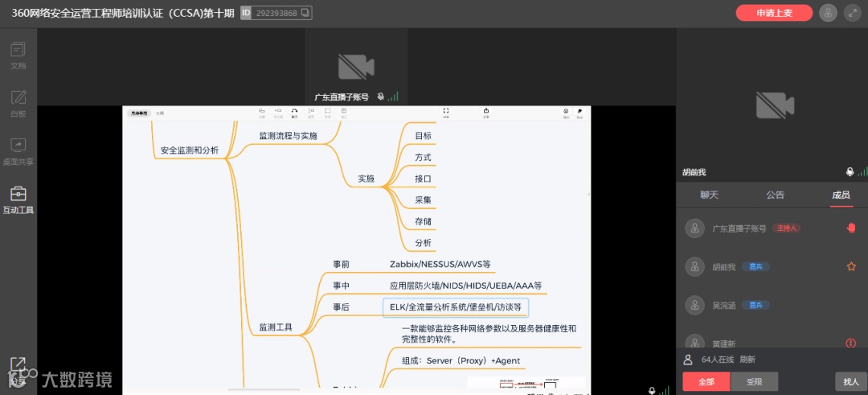Select the 分析 node
The width and height of the screenshot is (868, 395).
(423, 243)
